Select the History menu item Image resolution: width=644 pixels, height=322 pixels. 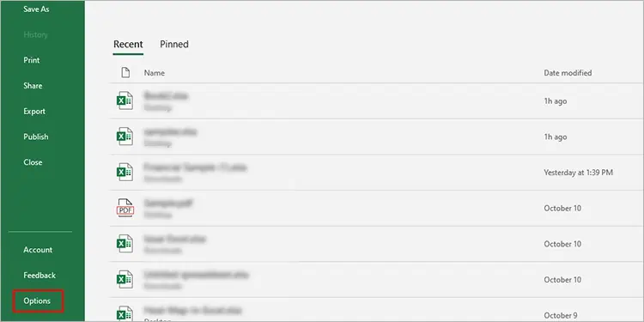pos(35,34)
